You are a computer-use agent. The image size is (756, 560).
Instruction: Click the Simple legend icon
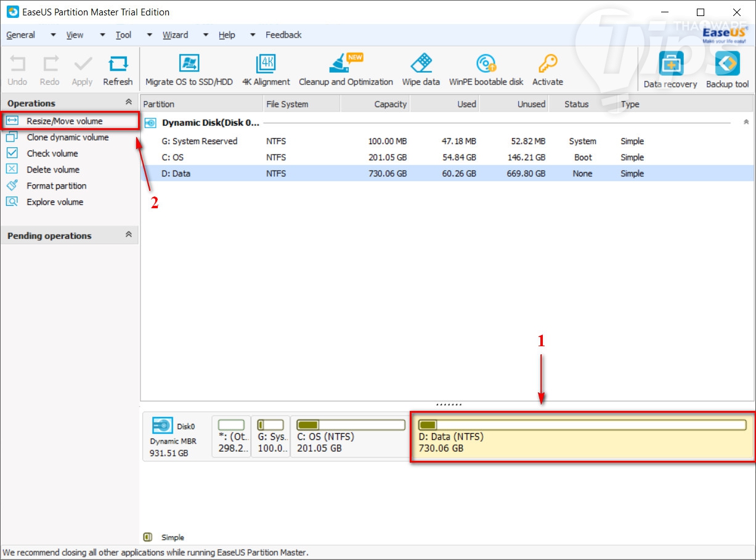[x=147, y=537]
